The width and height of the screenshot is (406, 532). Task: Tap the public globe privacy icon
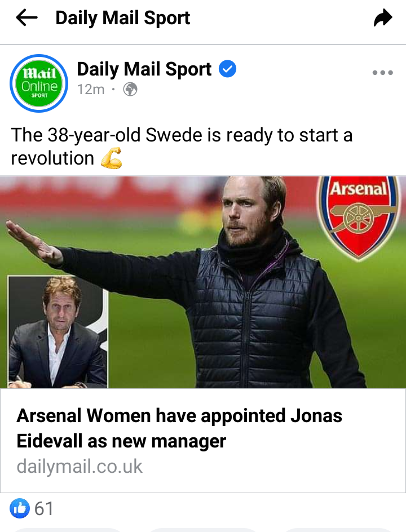(130, 90)
